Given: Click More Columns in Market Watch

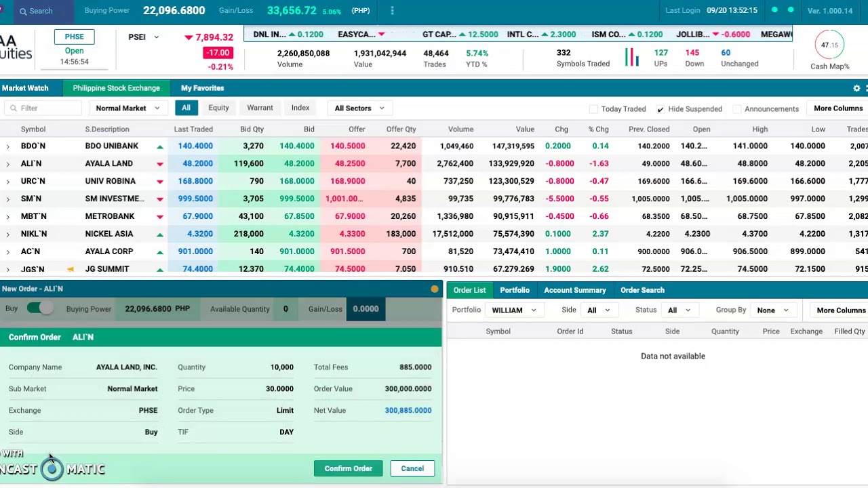Looking at the screenshot, I should tap(838, 108).
